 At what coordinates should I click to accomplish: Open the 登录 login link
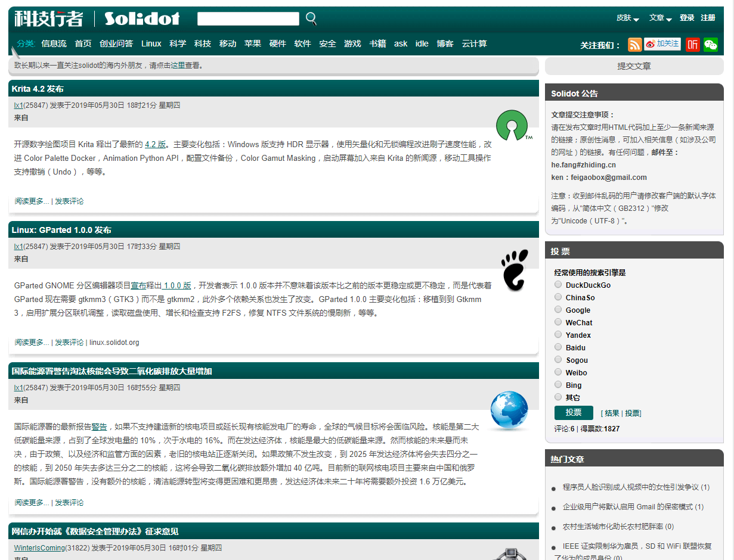[x=687, y=18]
